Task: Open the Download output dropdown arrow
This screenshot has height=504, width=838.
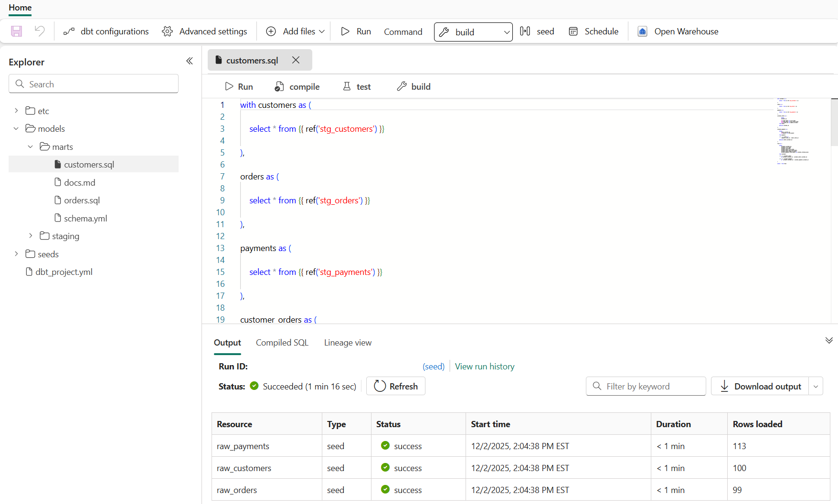Action: click(816, 386)
